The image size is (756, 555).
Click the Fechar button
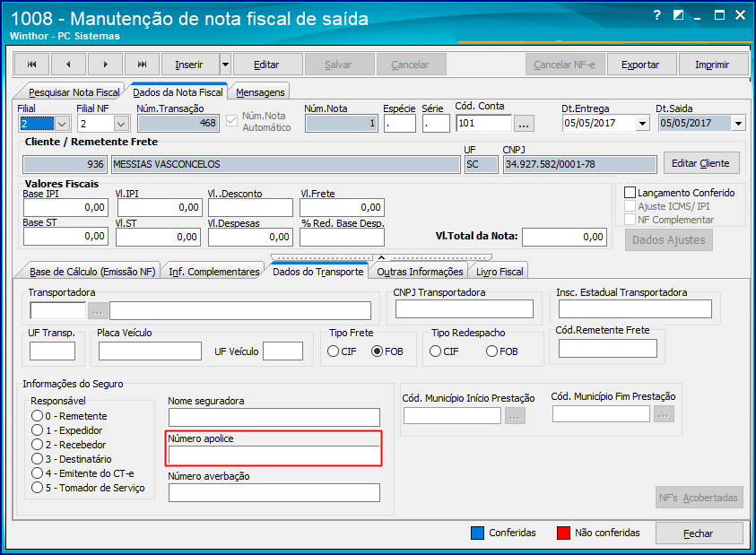tap(698, 533)
